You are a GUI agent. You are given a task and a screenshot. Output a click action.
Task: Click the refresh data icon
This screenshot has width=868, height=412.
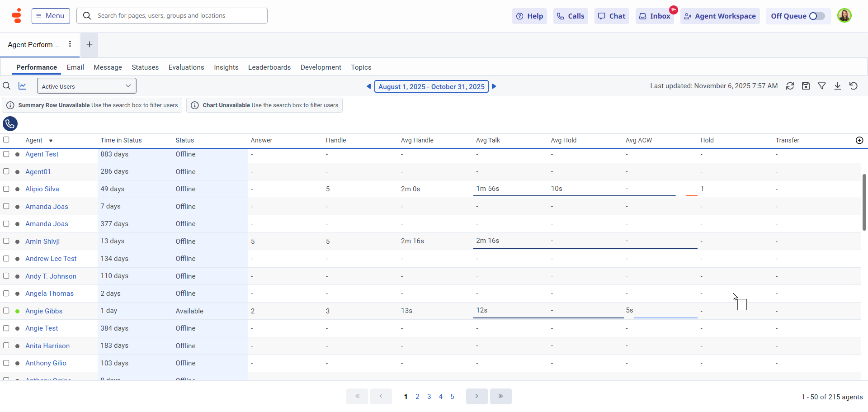click(790, 86)
